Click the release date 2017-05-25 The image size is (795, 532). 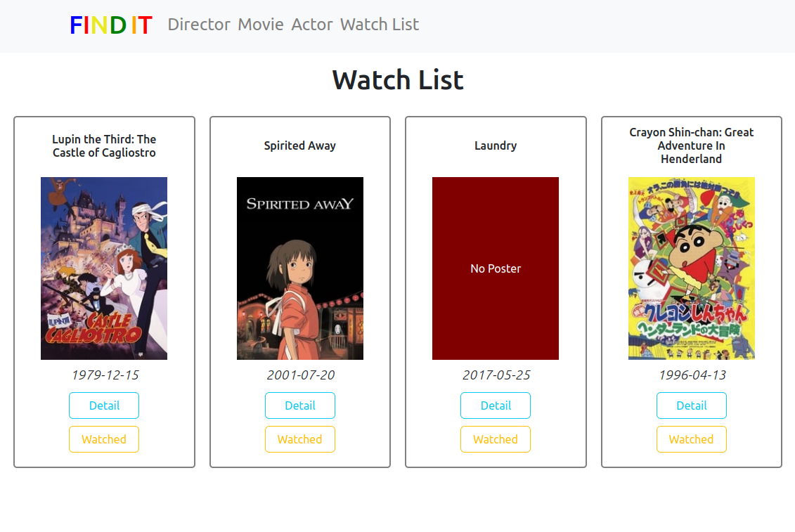[496, 375]
